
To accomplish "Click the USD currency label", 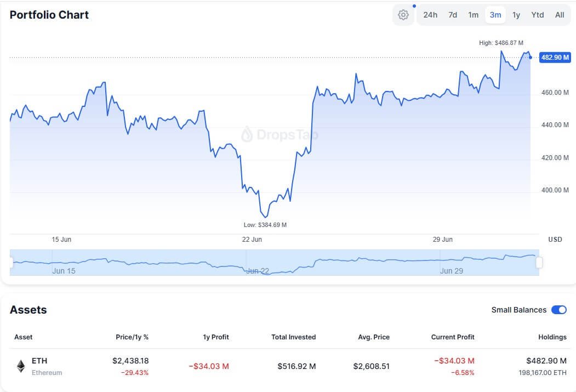I will click(x=554, y=239).
